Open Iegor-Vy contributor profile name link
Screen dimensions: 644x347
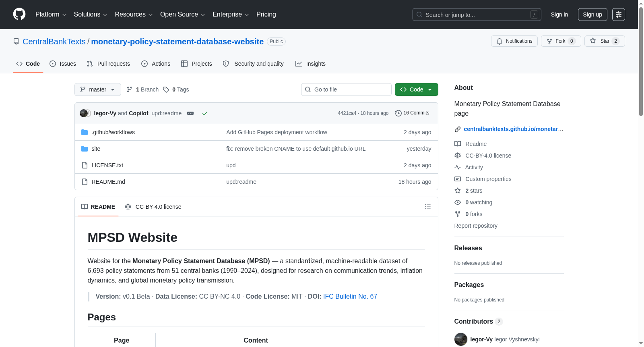(481, 339)
